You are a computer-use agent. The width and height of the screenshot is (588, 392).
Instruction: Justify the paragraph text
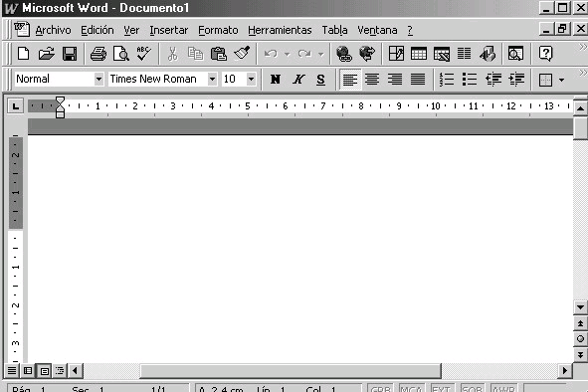[418, 80]
